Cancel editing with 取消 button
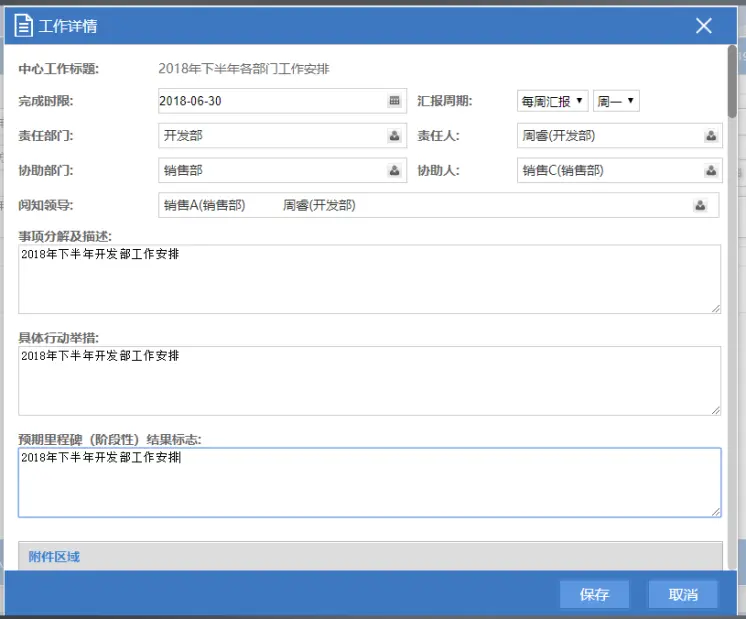746x619 pixels. [683, 594]
